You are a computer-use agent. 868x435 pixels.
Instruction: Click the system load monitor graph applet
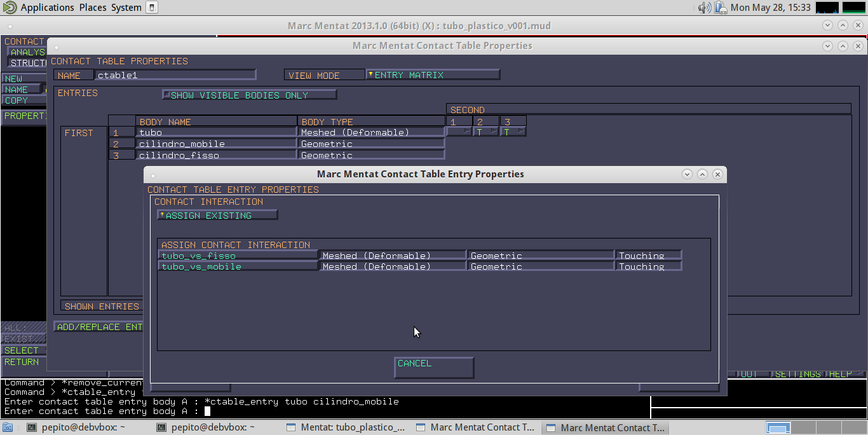pyautogui.click(x=827, y=8)
